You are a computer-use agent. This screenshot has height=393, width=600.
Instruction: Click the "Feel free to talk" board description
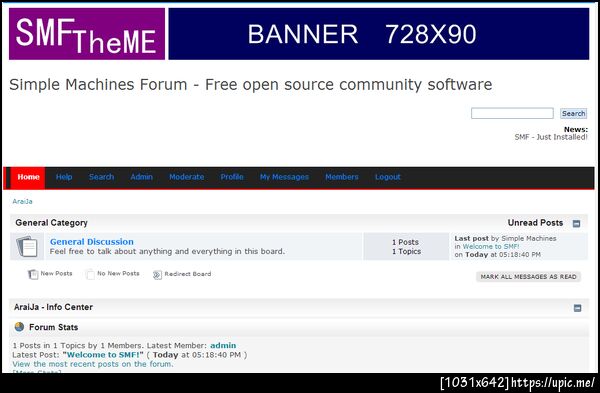(x=167, y=251)
